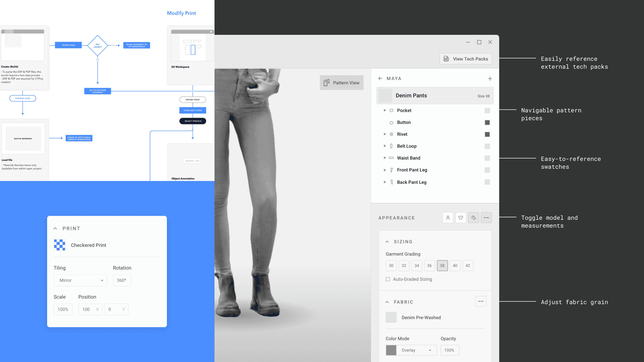Toggle the measurements arrow icon in Appearance
Screen dimensions: 644x362
(486, 218)
